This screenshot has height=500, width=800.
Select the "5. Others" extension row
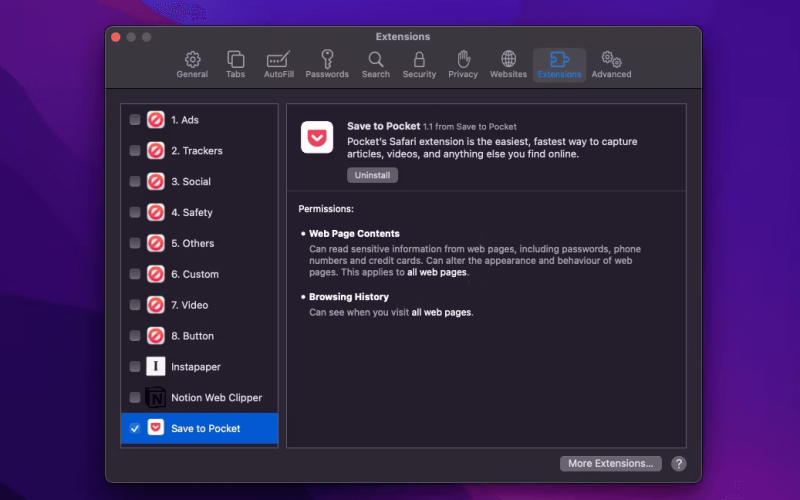tap(199, 243)
